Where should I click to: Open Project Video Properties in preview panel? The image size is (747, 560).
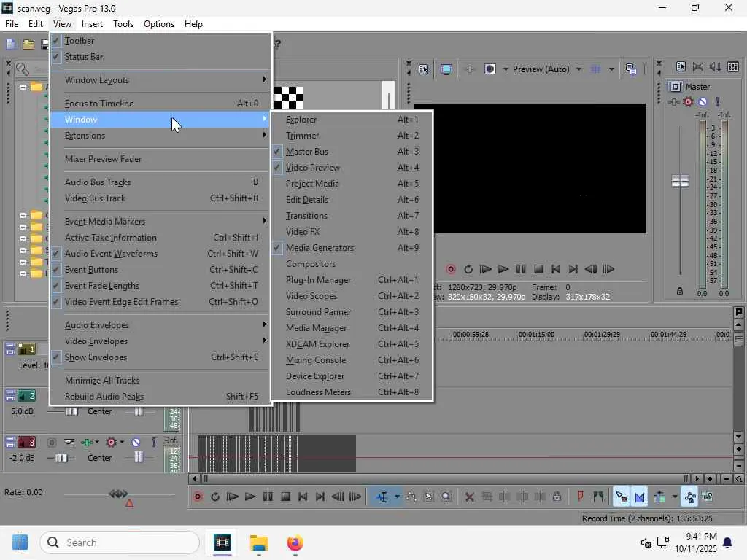point(424,69)
